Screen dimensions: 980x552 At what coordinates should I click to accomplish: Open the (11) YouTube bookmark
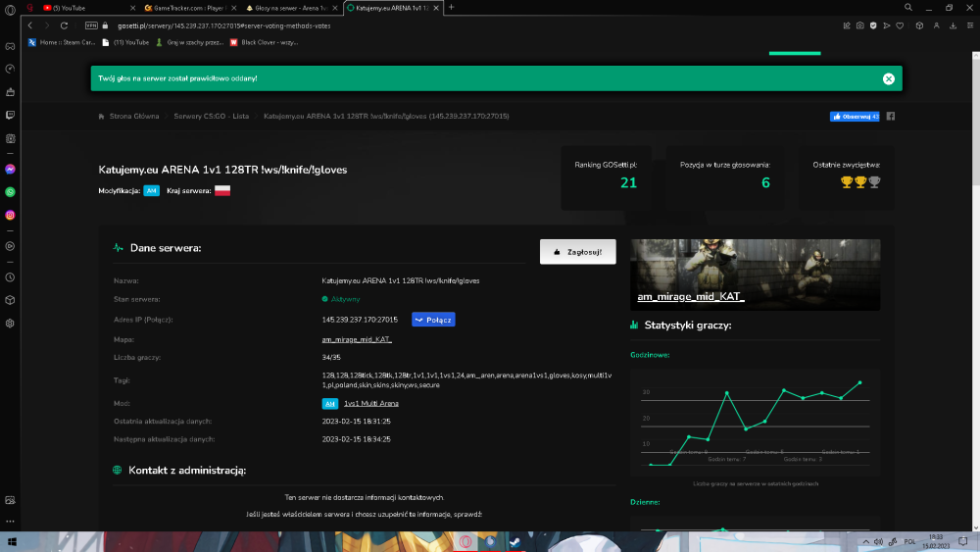pyautogui.click(x=125, y=42)
